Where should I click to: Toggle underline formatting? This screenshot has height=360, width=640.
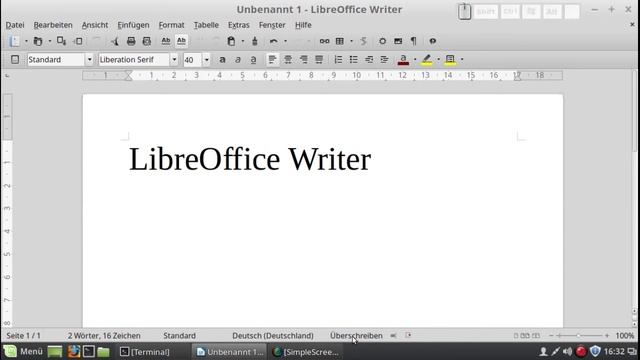(253, 60)
